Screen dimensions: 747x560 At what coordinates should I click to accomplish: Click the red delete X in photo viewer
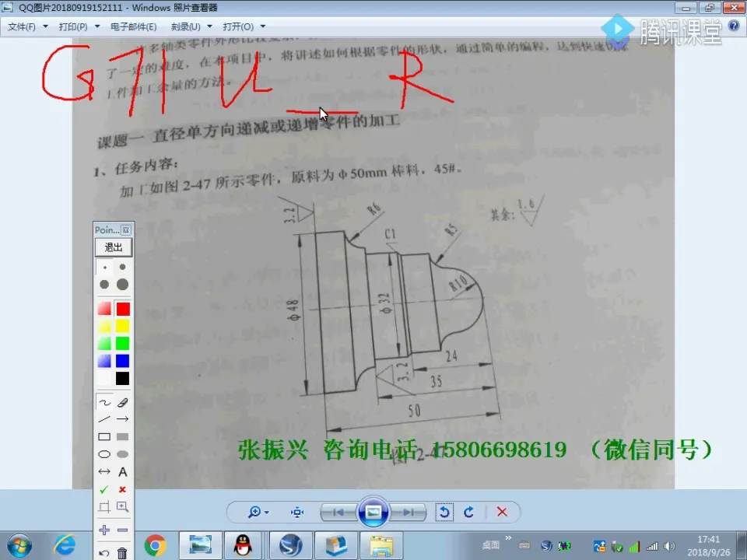[x=502, y=512]
